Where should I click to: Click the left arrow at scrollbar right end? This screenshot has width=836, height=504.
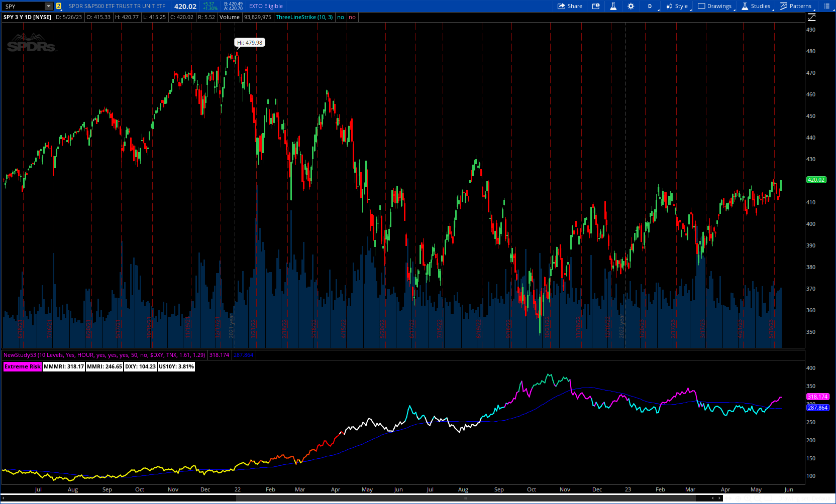point(712,498)
